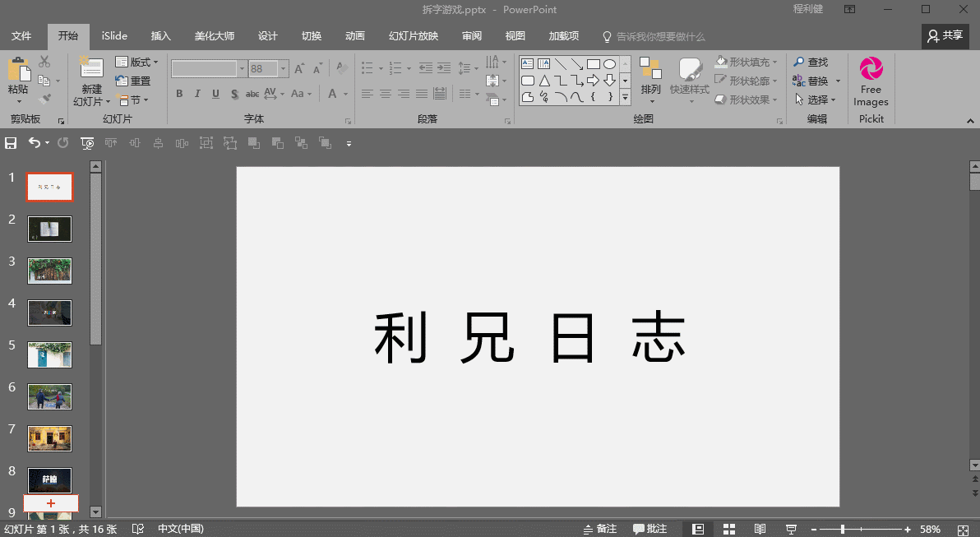Open the font name combo box
This screenshot has width=980, height=537.
[x=209, y=68]
